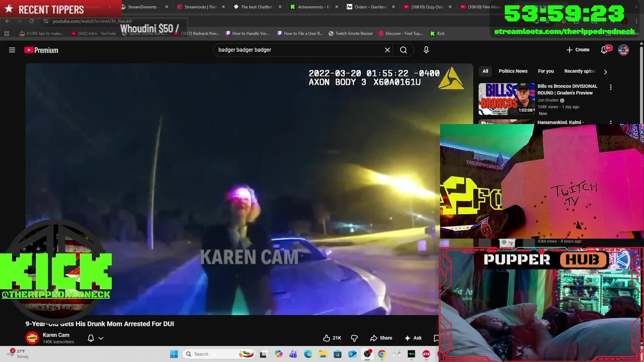Open the '(342) Intro - YouTube' bookmark

[x=94, y=33]
